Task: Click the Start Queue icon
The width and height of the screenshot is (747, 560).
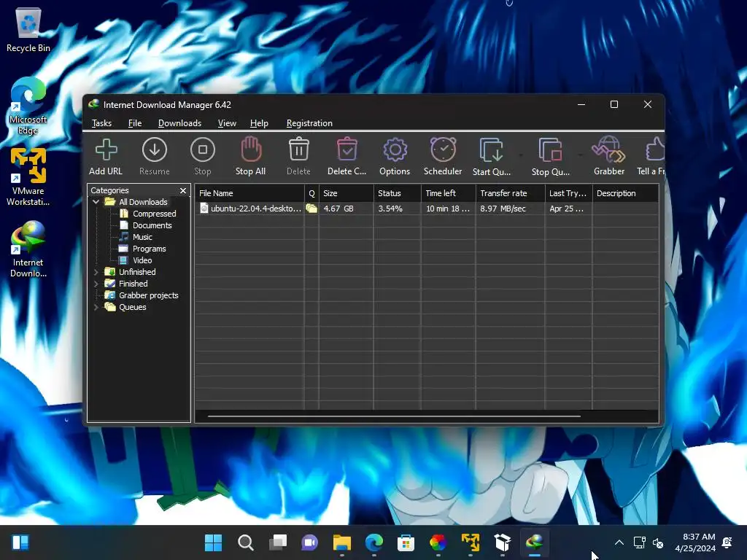Action: click(x=491, y=150)
